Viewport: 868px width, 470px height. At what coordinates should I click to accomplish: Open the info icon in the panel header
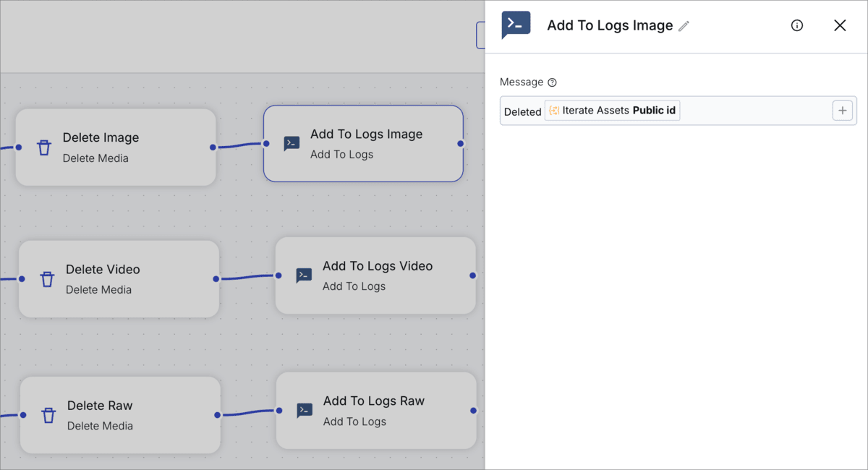coord(796,25)
